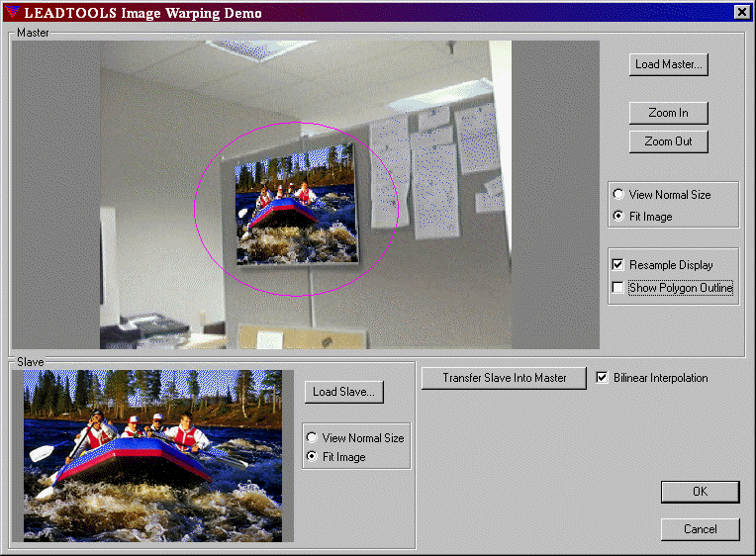756x556 pixels.
Task: Click the Zoom Out button
Action: 668,141
